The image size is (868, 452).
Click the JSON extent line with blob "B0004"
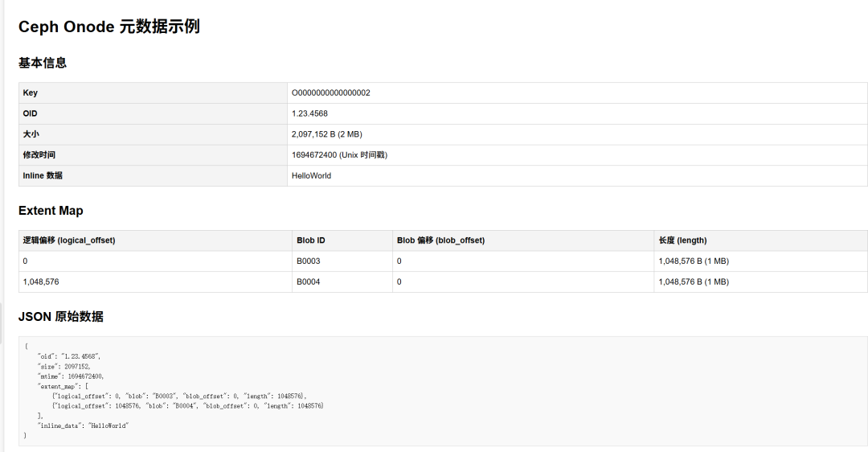(188, 406)
